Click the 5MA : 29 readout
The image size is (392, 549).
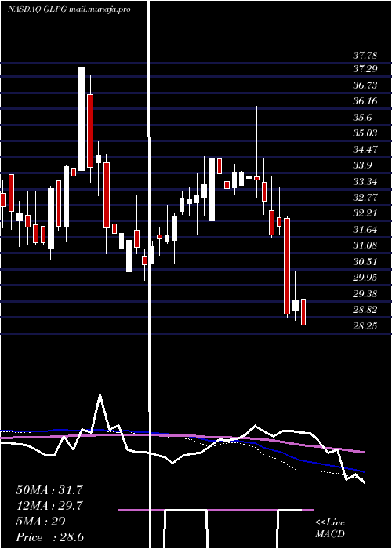click(41, 521)
